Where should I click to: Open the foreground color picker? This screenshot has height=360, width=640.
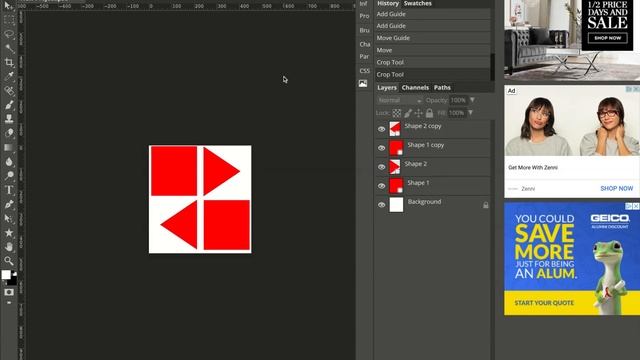click(6, 275)
